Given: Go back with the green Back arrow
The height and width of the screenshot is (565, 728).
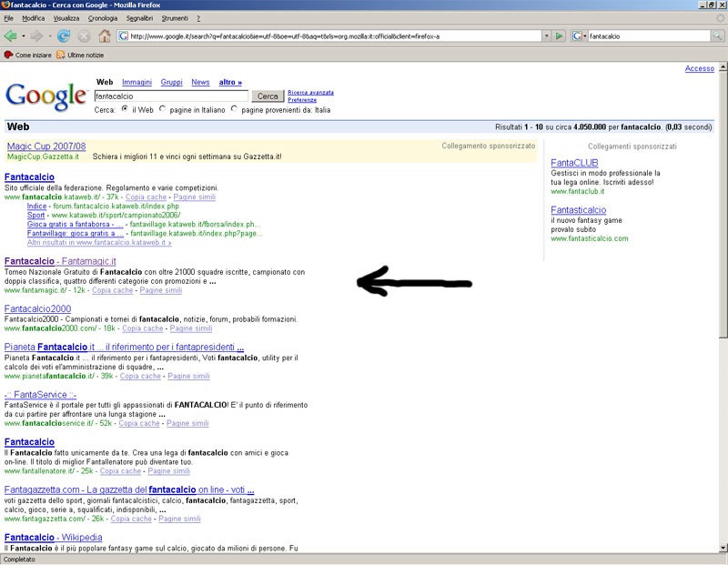Looking at the screenshot, I should pyautogui.click(x=10, y=35).
